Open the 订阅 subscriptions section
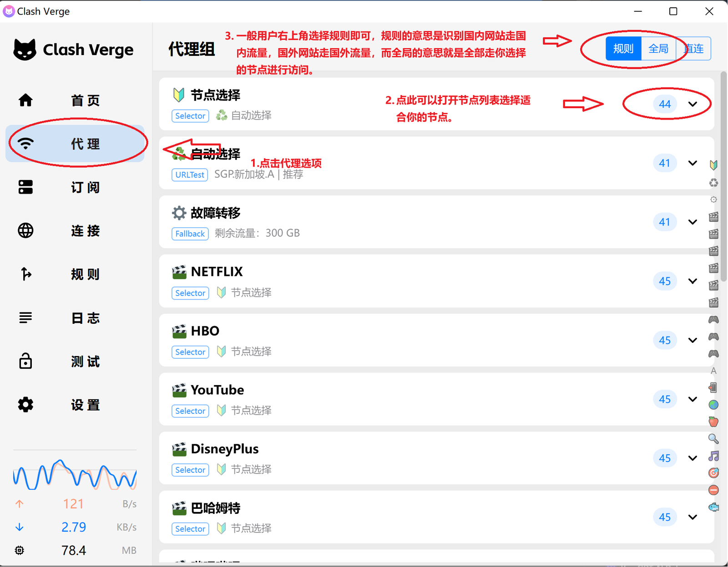The width and height of the screenshot is (728, 567). click(75, 187)
